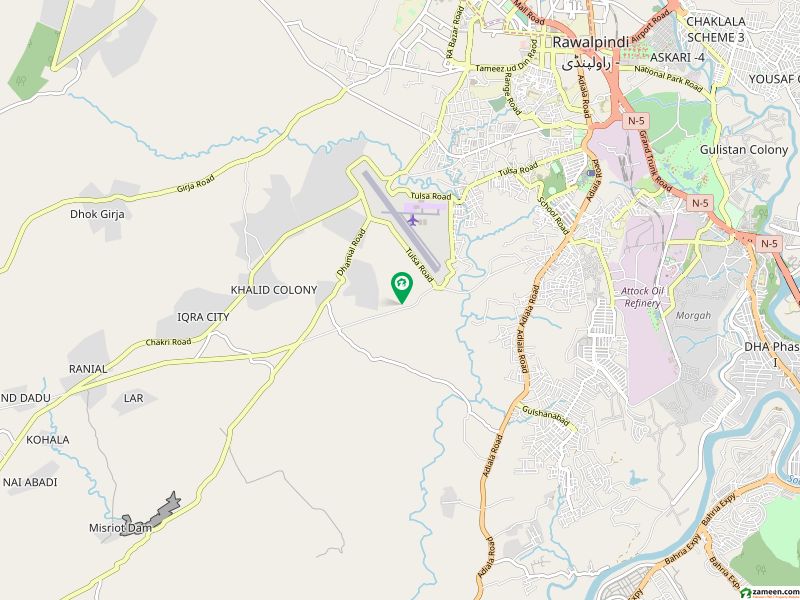This screenshot has height=600, width=800.
Task: Click the Dhok Girja place name
Action: pos(97,214)
